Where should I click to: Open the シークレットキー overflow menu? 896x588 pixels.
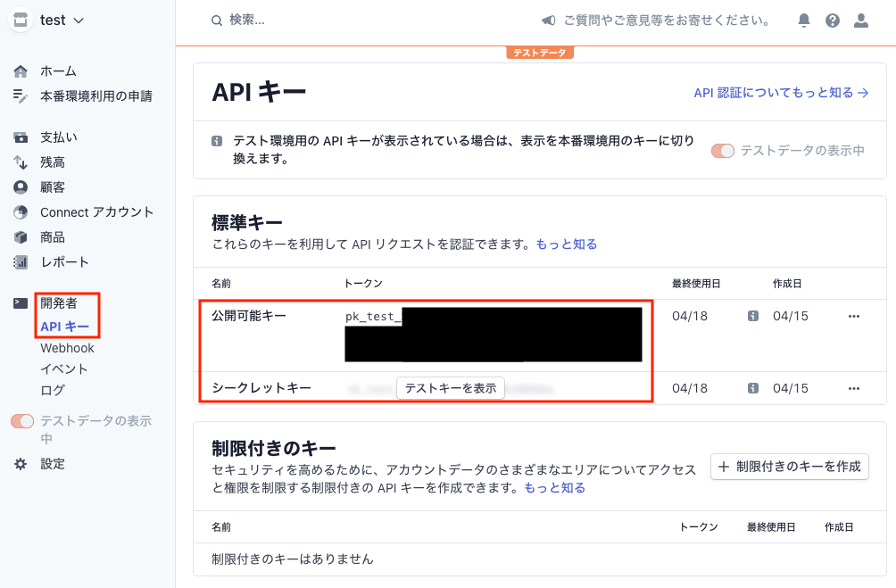[854, 388]
